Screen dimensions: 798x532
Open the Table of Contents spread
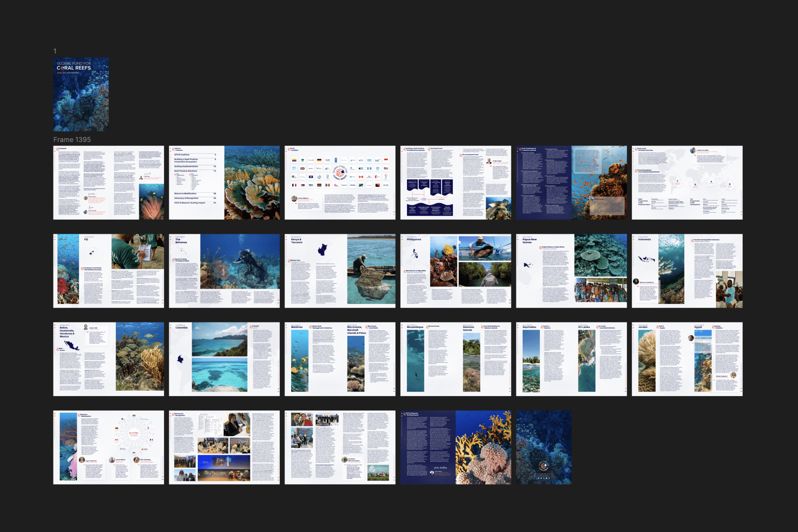[224, 183]
